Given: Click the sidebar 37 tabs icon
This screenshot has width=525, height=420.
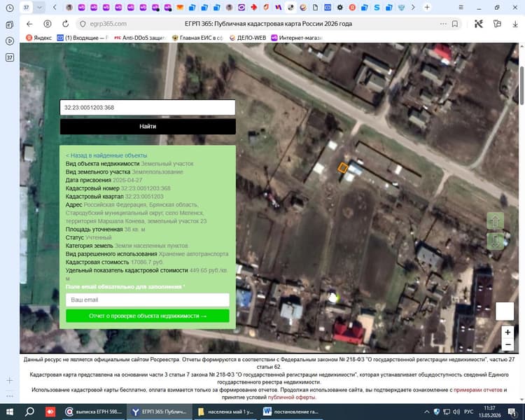Looking at the screenshot, I should coord(10,57).
